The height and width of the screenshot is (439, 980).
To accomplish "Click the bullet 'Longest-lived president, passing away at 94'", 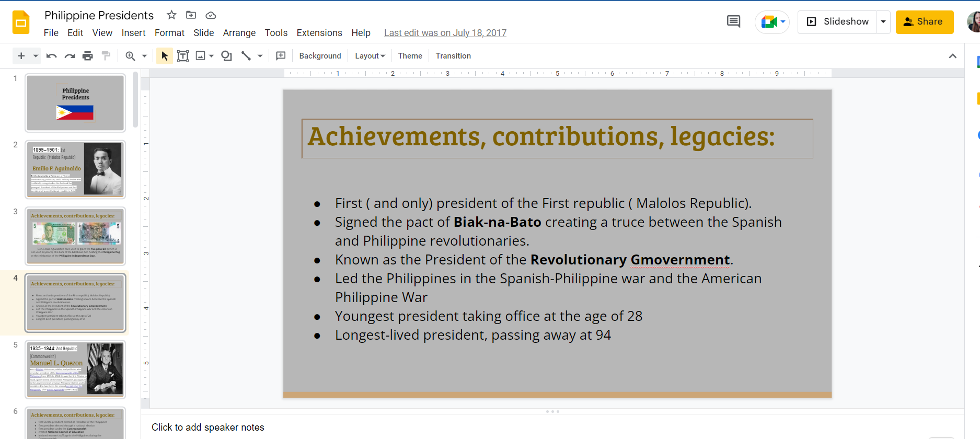I will [x=473, y=335].
